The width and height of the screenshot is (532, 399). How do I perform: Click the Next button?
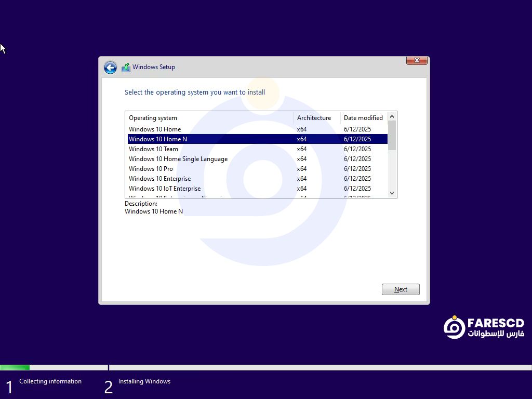tap(401, 289)
